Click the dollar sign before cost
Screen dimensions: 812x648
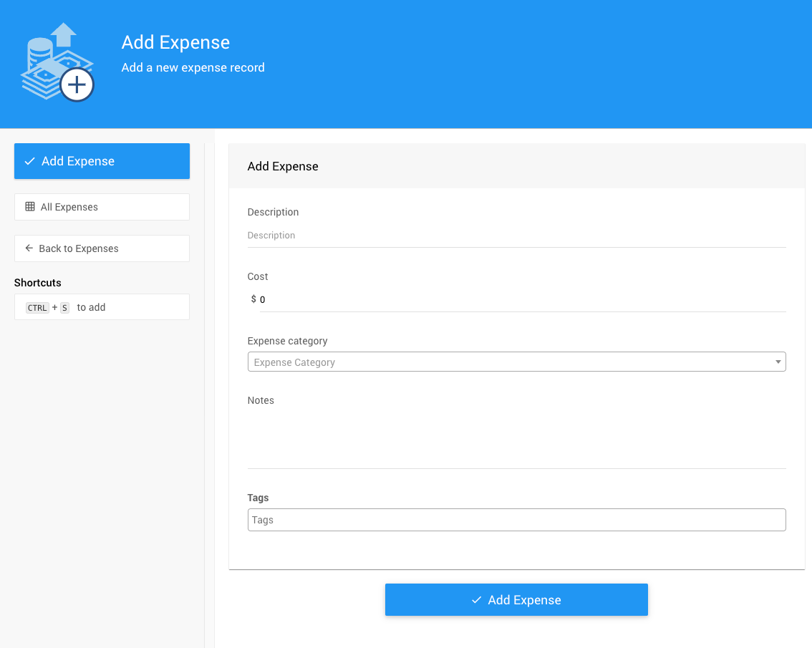point(253,299)
